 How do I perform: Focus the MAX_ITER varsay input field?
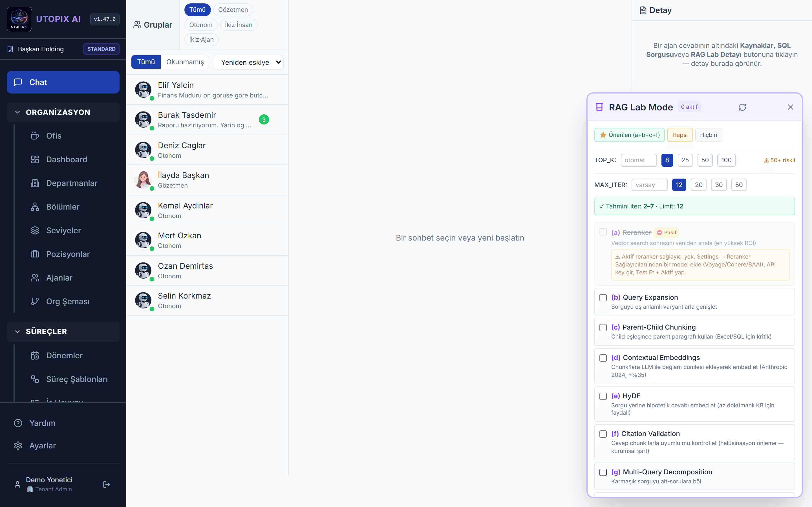[649, 185]
